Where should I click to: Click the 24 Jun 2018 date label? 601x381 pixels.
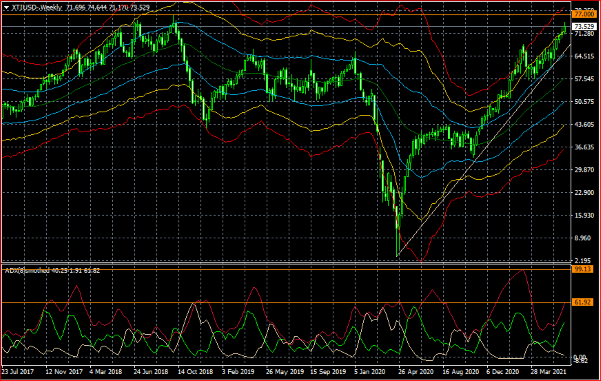[x=151, y=371]
